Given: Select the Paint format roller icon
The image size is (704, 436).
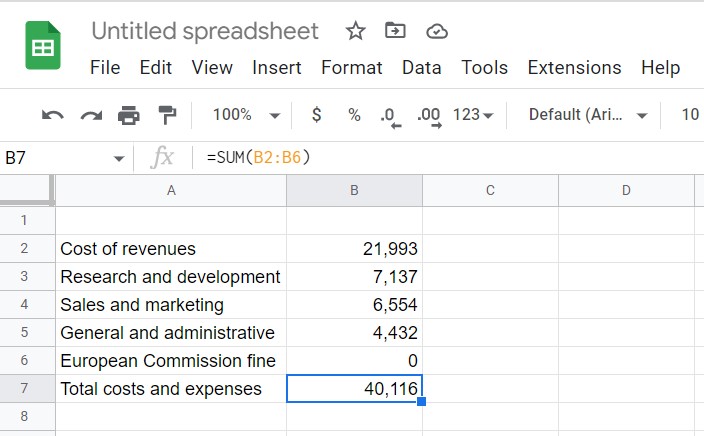Looking at the screenshot, I should click(167, 115).
